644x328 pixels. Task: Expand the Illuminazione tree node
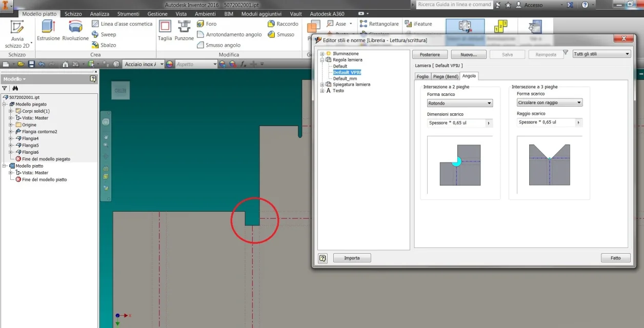pyautogui.click(x=322, y=53)
